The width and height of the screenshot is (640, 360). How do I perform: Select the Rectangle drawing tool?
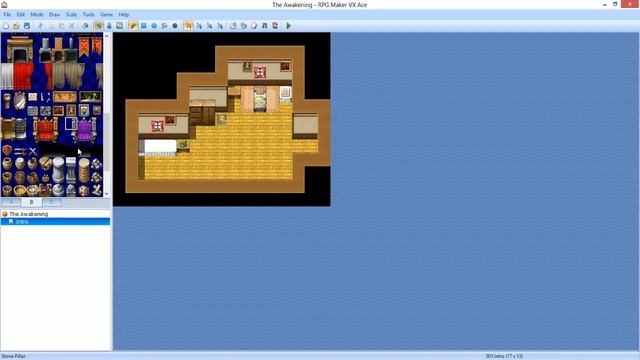(x=144, y=26)
